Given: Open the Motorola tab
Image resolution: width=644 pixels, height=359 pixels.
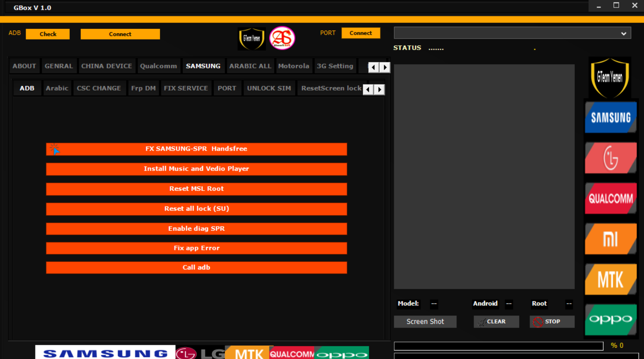Looking at the screenshot, I should tap(294, 66).
